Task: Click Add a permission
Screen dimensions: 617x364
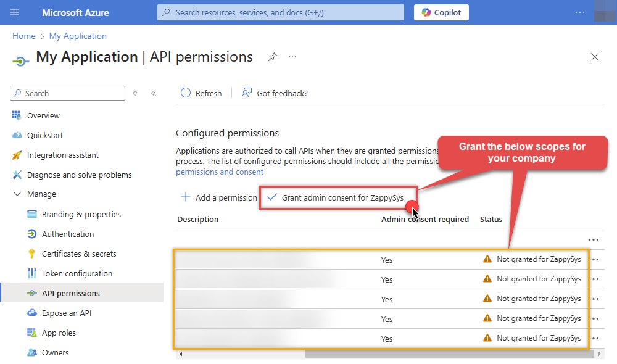Action: pos(219,197)
